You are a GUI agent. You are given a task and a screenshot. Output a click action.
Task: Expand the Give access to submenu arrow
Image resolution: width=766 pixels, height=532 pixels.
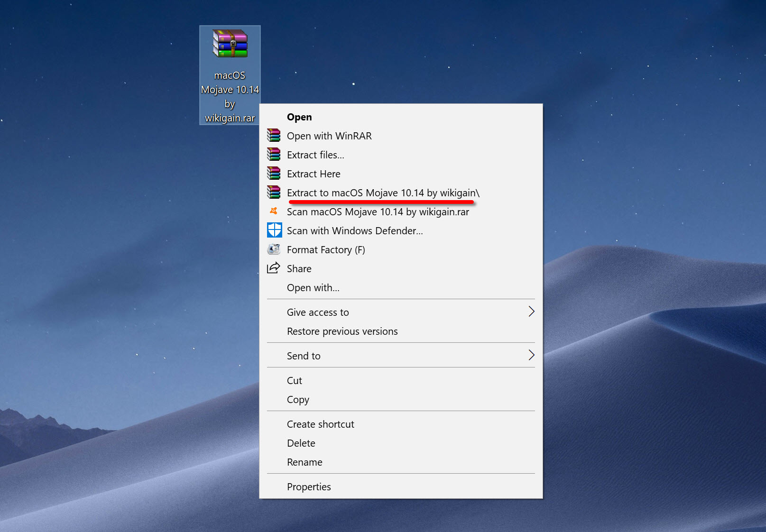pyautogui.click(x=531, y=312)
